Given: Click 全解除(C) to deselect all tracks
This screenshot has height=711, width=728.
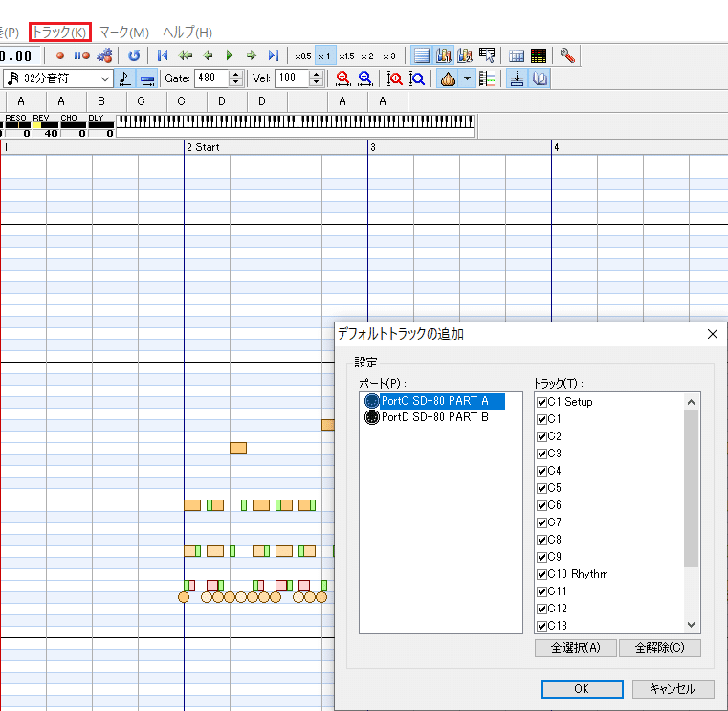Looking at the screenshot, I should click(x=660, y=648).
